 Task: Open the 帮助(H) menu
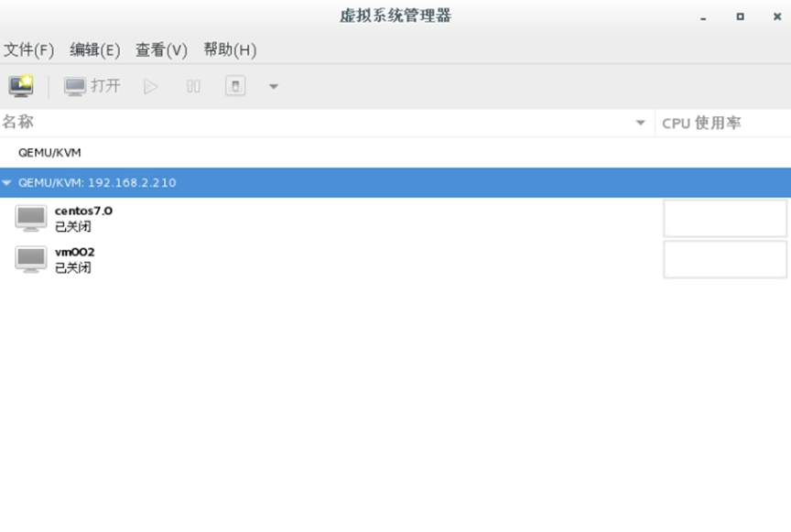pyautogui.click(x=230, y=49)
